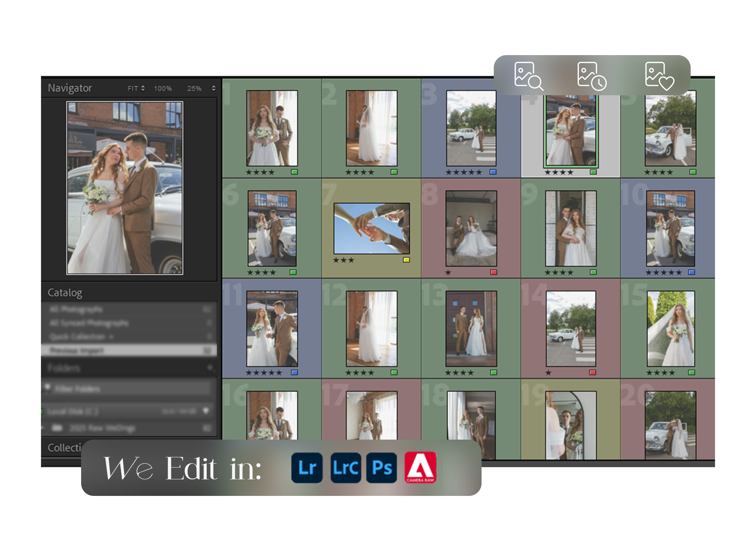The width and height of the screenshot is (756, 551).
Task: Click the Lightroom Lr icon
Action: [307, 468]
